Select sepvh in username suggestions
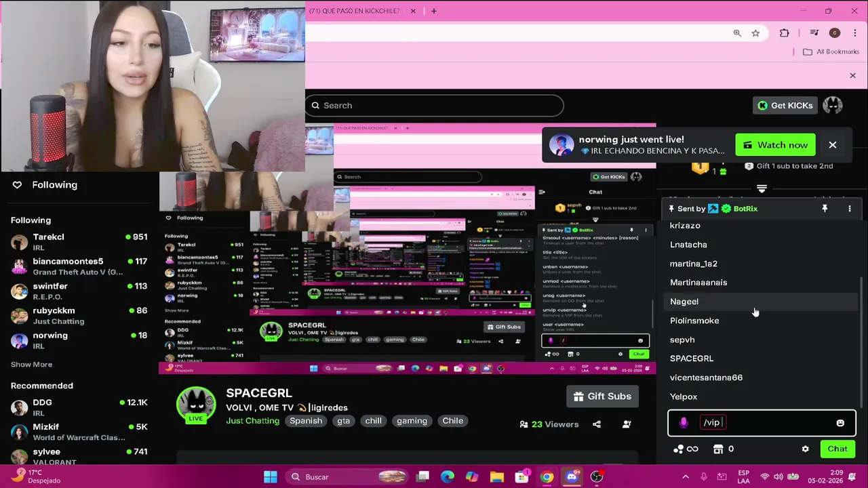Image resolution: width=868 pixels, height=488 pixels. [761, 340]
